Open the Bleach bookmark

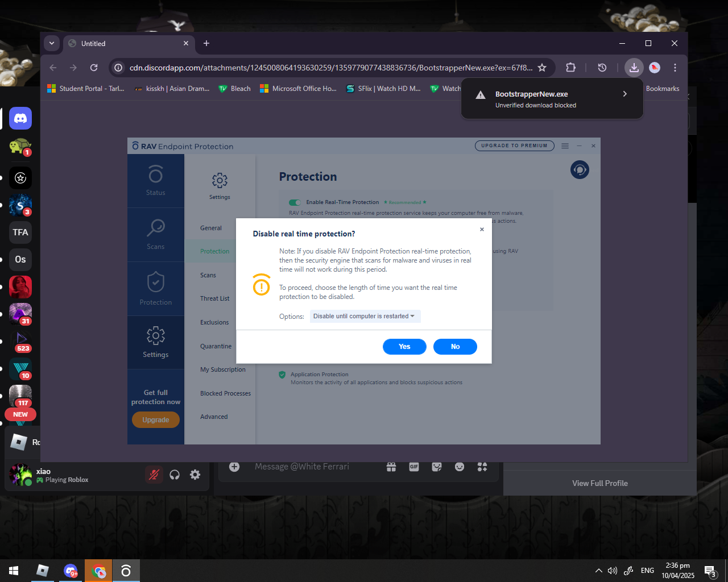tap(235, 89)
